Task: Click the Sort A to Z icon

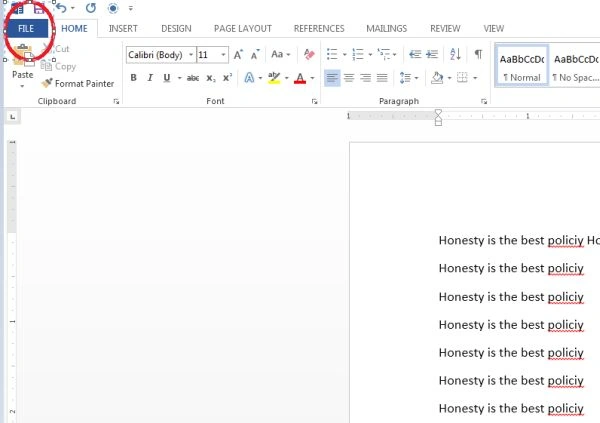Action: click(455, 54)
